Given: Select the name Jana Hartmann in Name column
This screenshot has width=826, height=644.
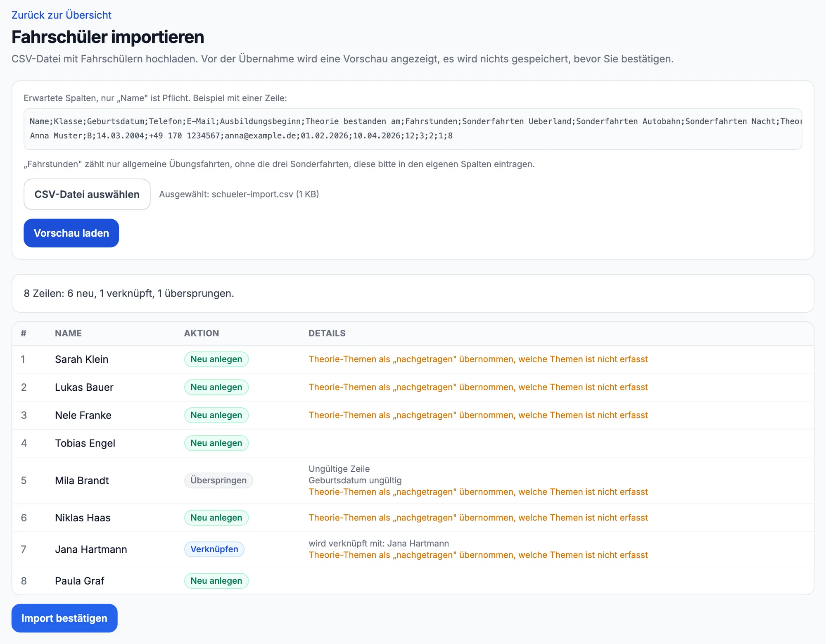Looking at the screenshot, I should 91,549.
